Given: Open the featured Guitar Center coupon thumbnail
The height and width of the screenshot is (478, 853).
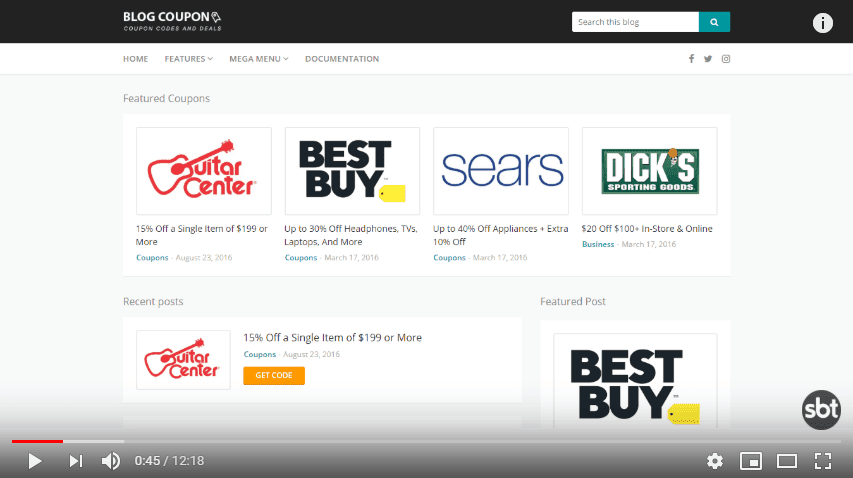Looking at the screenshot, I should click(x=203, y=171).
